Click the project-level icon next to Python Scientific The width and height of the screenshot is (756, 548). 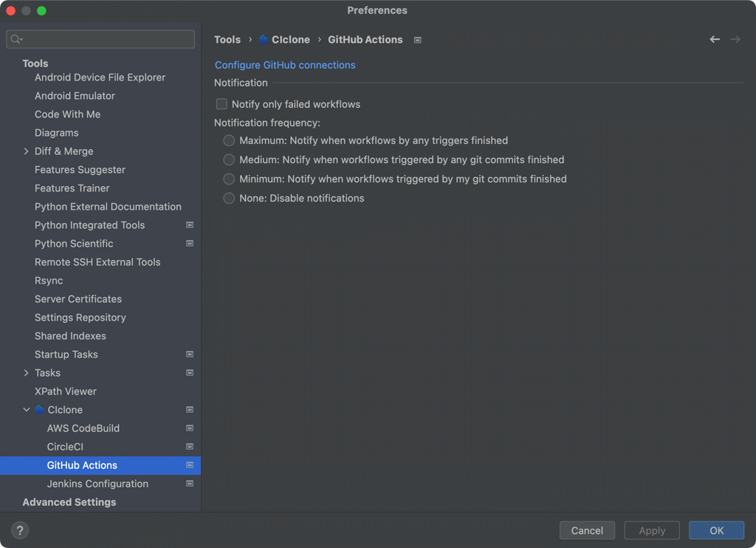tap(190, 243)
